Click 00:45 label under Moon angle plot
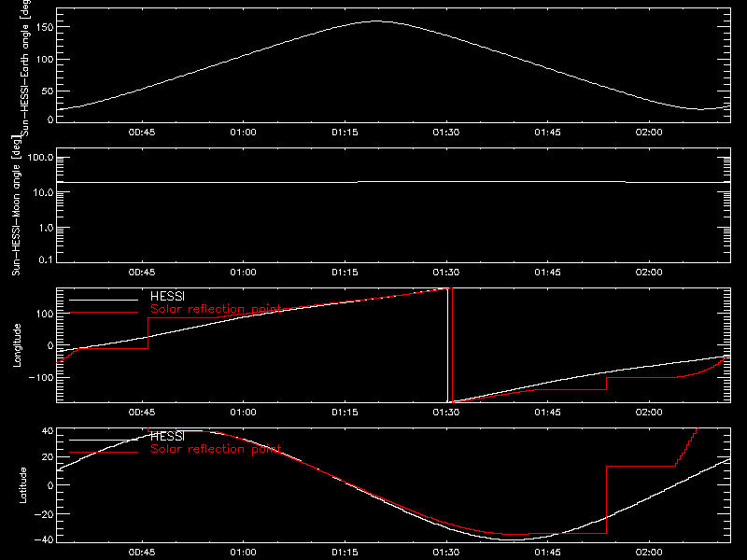The width and height of the screenshot is (747, 560). [142, 273]
